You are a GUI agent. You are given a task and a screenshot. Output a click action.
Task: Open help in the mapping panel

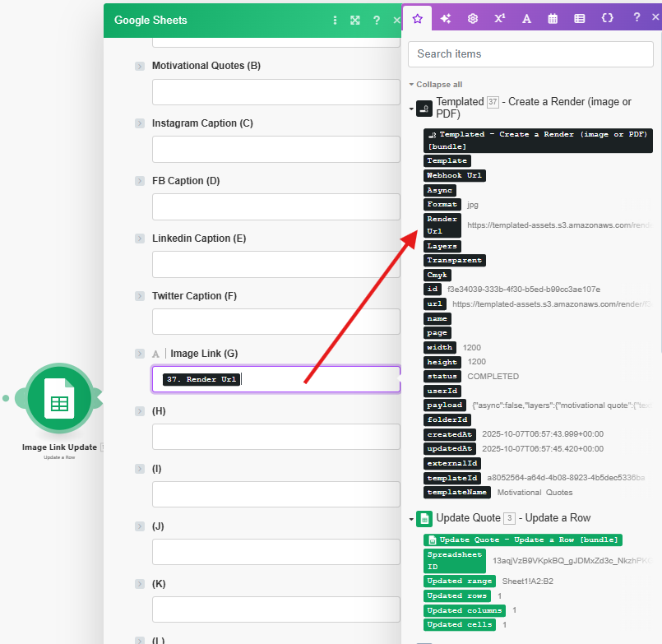[x=637, y=17]
